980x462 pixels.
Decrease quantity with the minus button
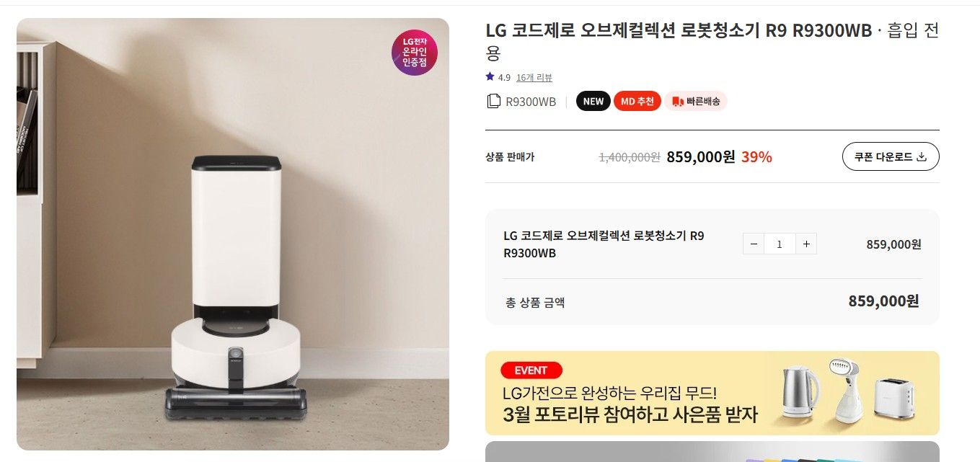(x=754, y=244)
